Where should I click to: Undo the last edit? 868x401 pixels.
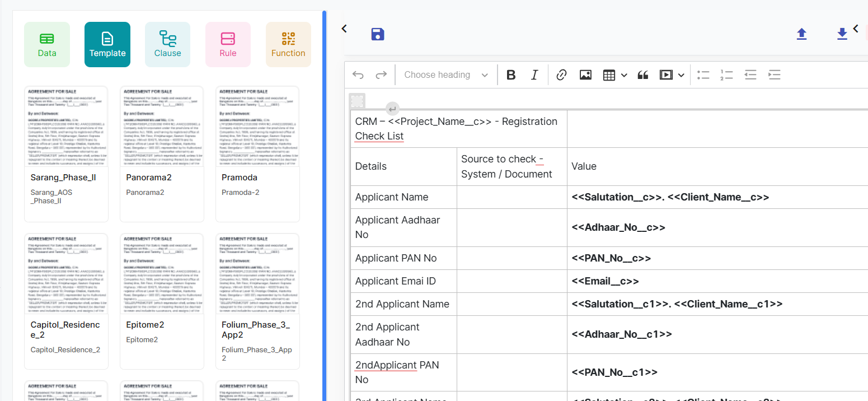pyautogui.click(x=358, y=75)
